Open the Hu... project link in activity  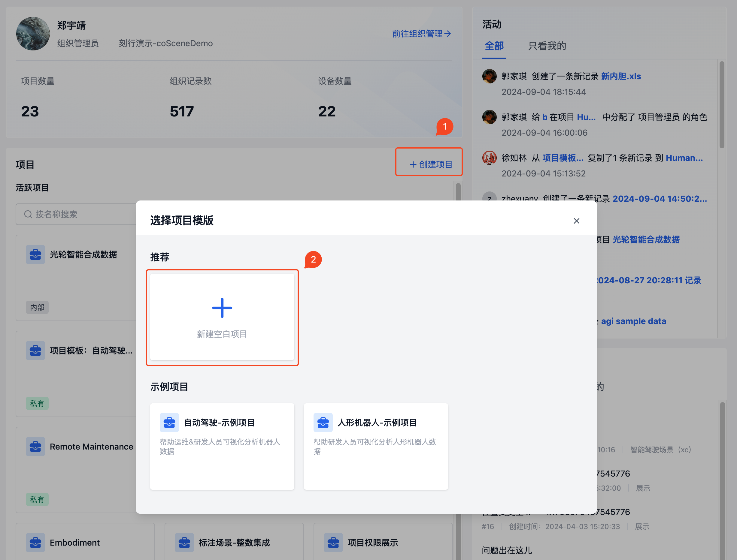coord(586,117)
